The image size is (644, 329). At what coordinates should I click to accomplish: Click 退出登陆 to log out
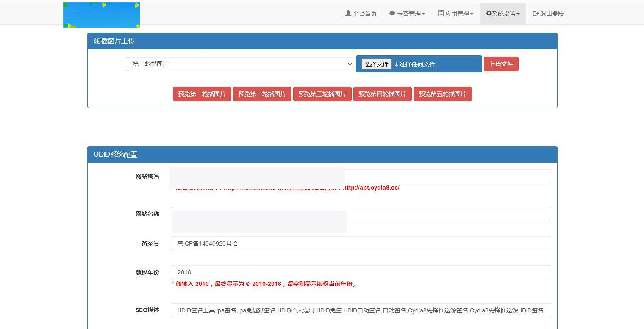pos(548,13)
